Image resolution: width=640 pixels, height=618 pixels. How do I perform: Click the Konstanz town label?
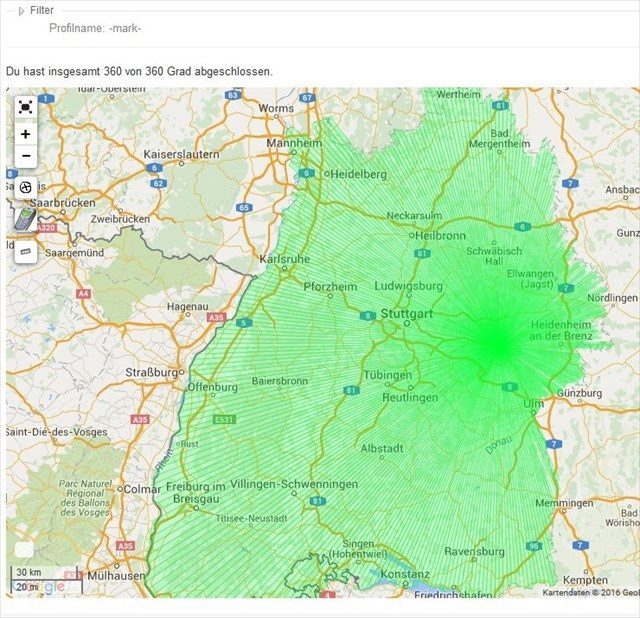405,574
